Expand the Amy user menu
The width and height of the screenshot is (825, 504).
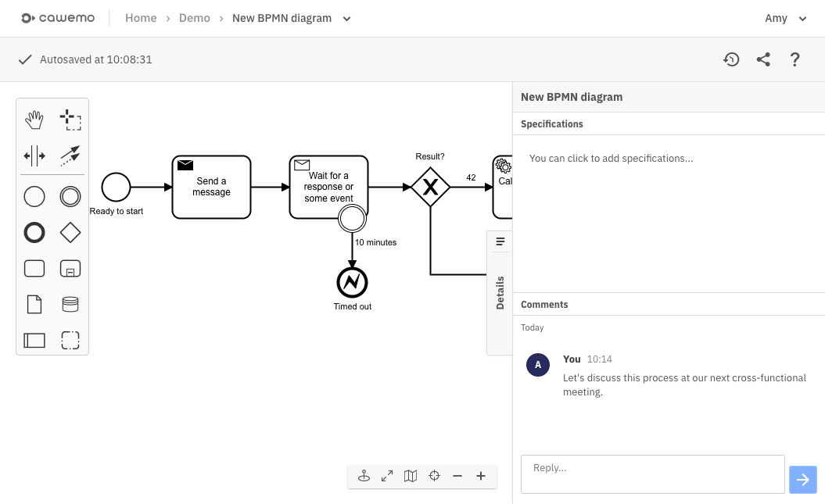(785, 19)
